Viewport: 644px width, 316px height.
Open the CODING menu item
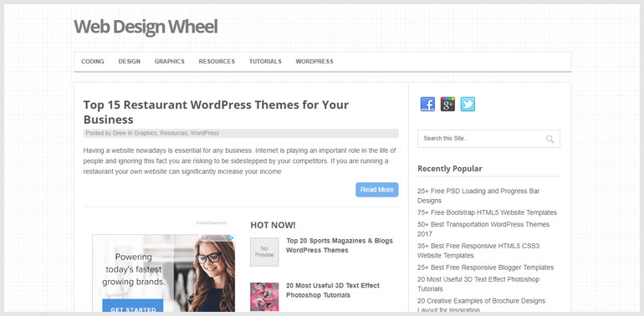coord(93,62)
